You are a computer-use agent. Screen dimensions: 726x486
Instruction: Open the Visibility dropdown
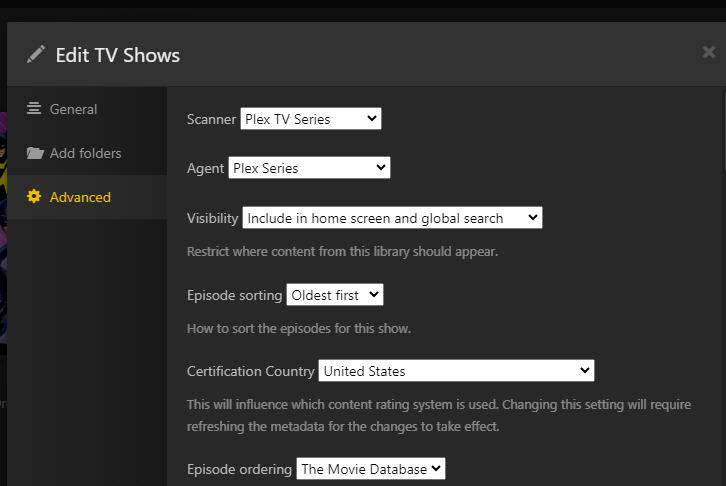pyautogui.click(x=392, y=218)
